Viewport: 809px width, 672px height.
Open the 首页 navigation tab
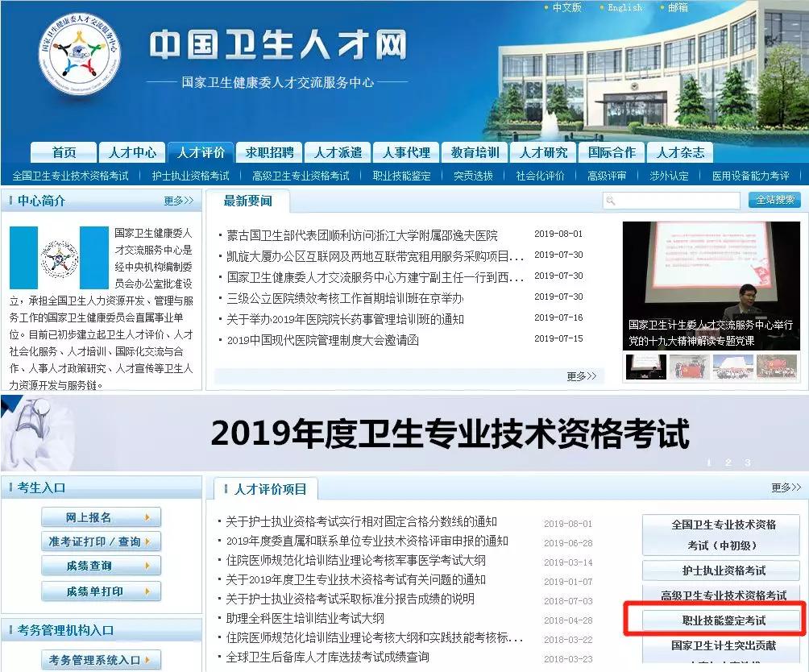(64, 152)
